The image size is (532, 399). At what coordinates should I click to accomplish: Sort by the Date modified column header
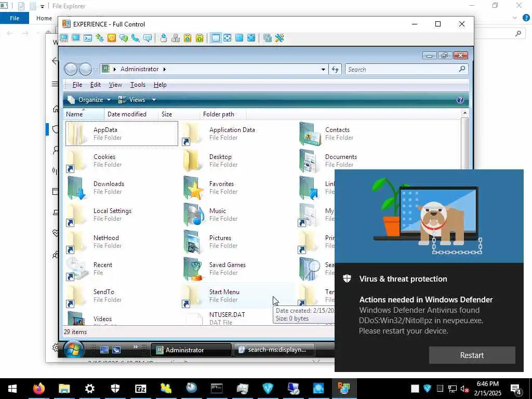131,114
